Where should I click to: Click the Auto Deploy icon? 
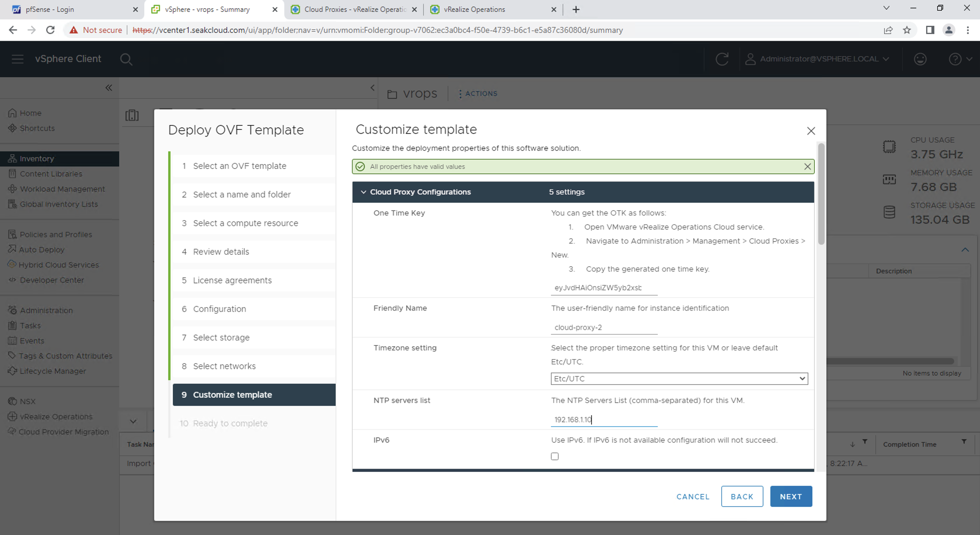pos(12,249)
